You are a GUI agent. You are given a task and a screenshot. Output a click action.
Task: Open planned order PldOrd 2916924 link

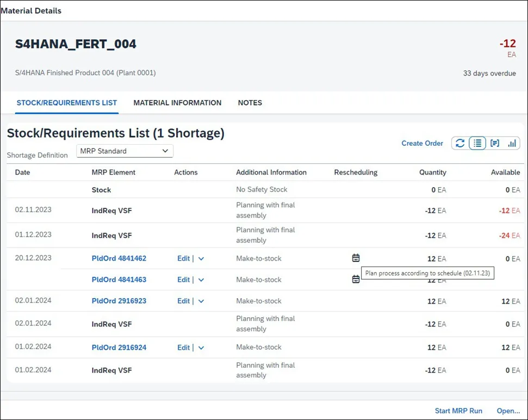pos(119,348)
